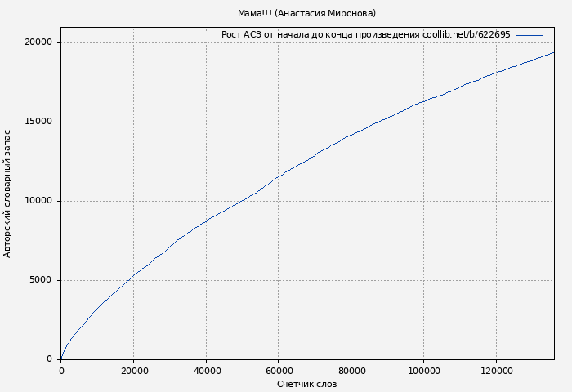Image resolution: width=572 pixels, height=392 pixels.
Task: Click the 60000 tick label on X-axis
Action: tap(279, 371)
